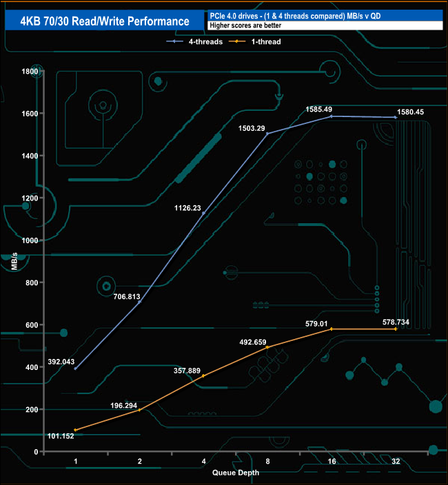The image size is (448, 485).
Task: Click the data label 492.659
Action: coord(253,342)
